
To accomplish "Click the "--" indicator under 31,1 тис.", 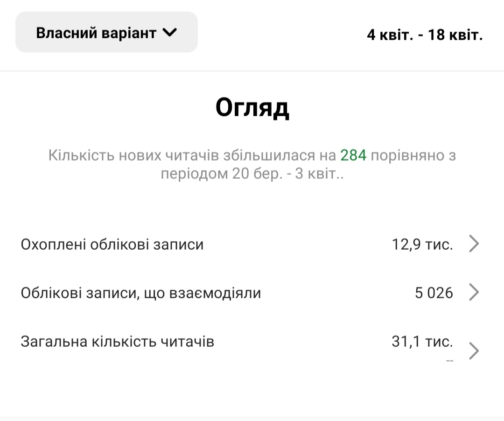I will 449,361.
